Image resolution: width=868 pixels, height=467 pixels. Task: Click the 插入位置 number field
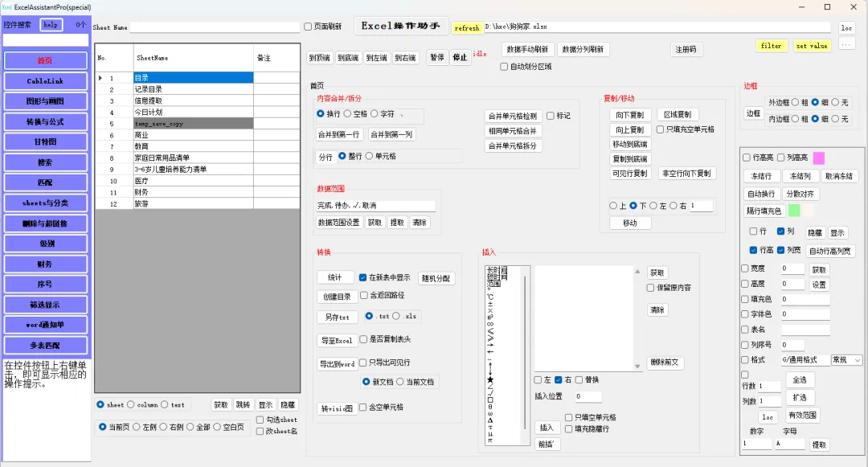coord(588,396)
